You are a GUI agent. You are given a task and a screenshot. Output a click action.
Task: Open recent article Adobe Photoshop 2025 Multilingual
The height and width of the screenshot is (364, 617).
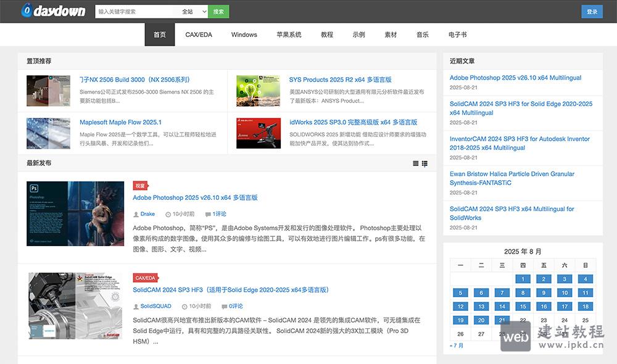pos(515,78)
